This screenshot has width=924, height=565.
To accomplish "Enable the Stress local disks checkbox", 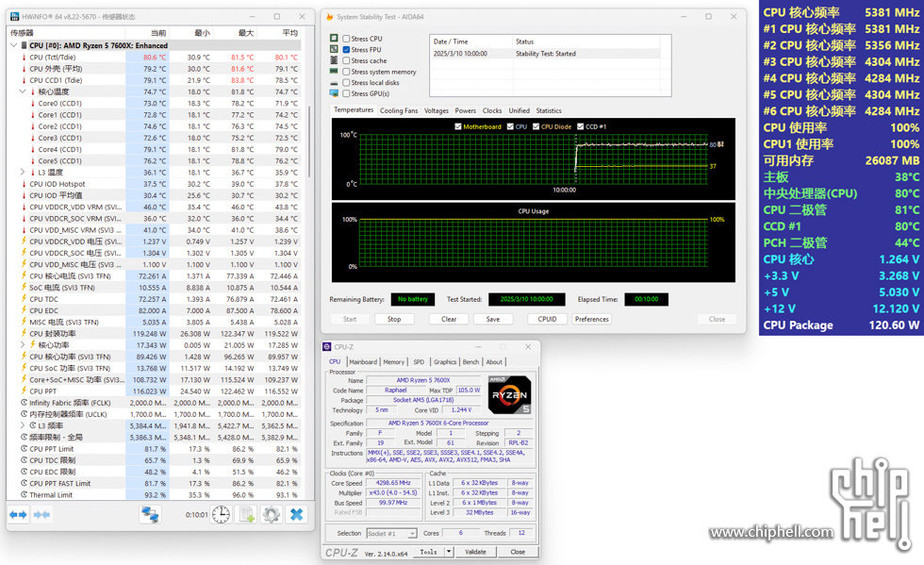I will pos(347,83).
